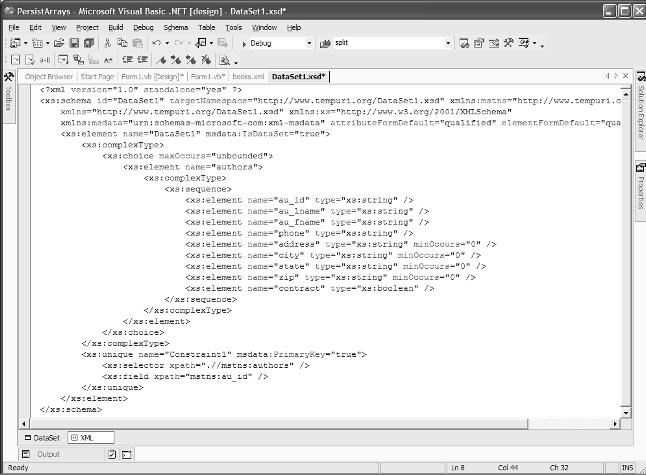The image size is (646, 475).
Task: Click the Open File toolbar icon
Action: coord(59,44)
